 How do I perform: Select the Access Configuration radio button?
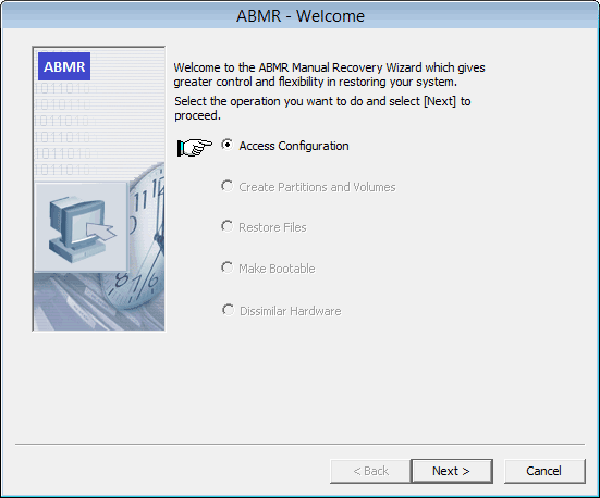(227, 145)
